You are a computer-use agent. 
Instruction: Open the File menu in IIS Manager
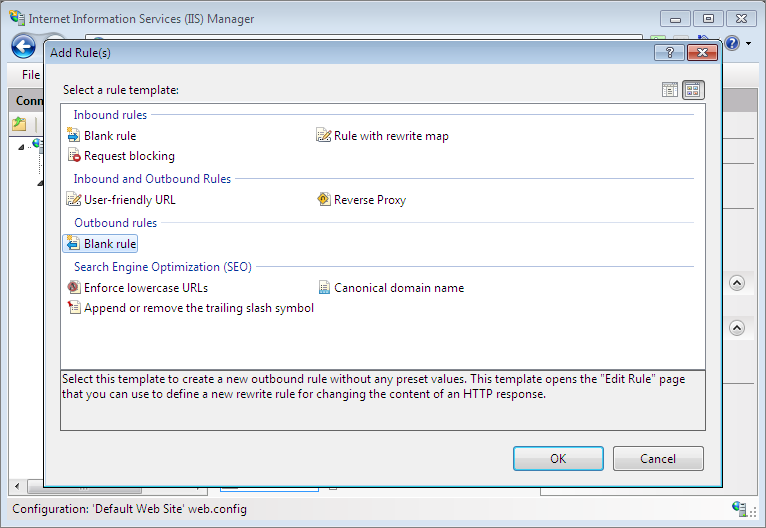(31, 75)
